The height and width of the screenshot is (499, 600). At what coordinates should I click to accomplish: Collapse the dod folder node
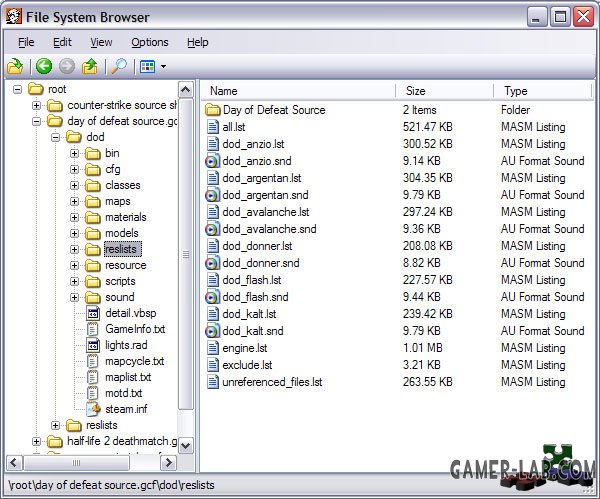point(55,137)
